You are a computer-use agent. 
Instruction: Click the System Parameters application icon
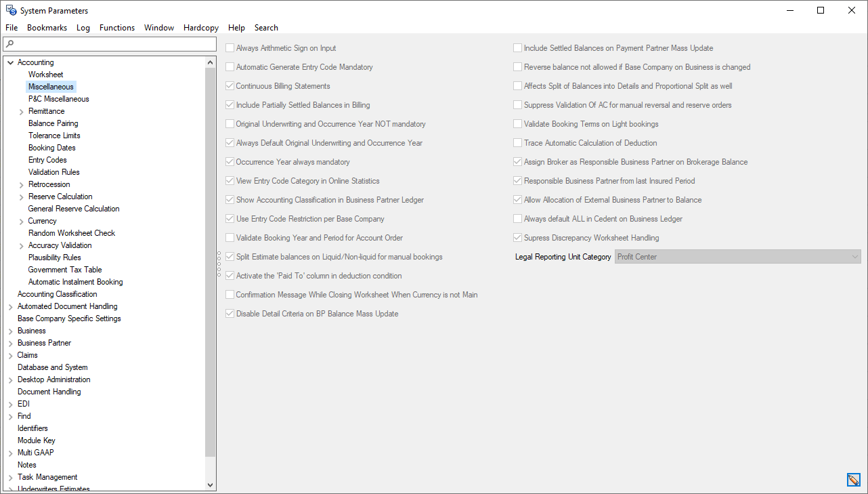10,10
